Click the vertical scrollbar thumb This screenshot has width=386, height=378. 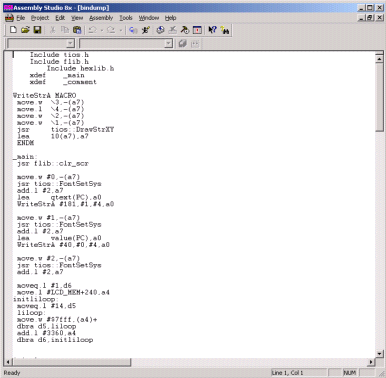pyautogui.click(x=379, y=97)
